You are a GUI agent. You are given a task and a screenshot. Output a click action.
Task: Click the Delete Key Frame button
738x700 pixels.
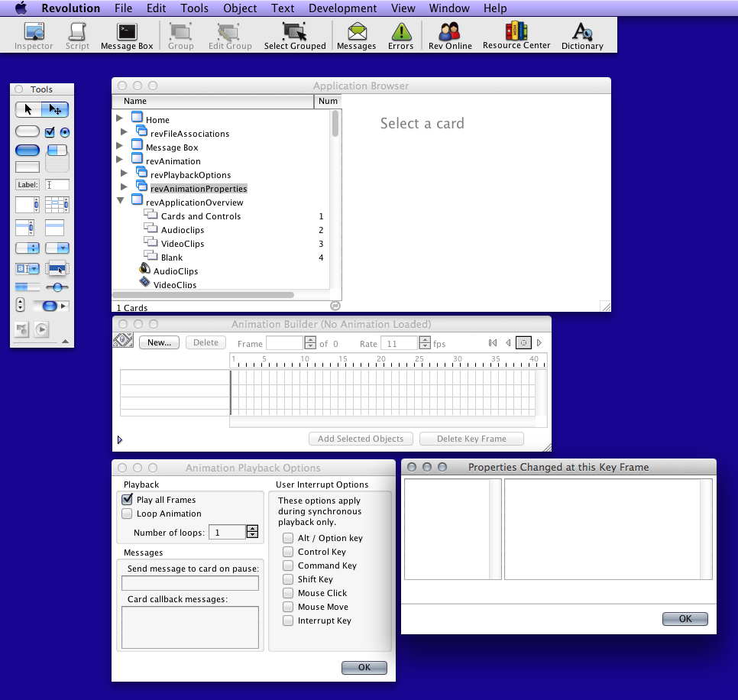pyautogui.click(x=471, y=439)
